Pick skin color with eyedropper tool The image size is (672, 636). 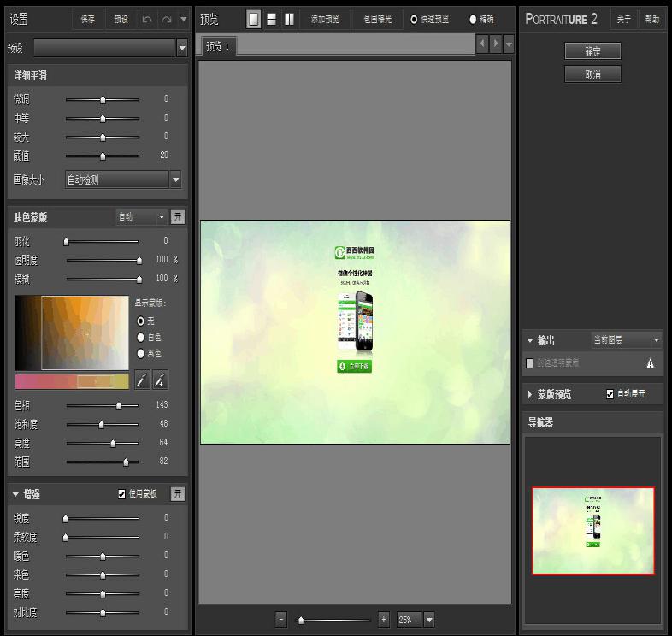[142, 380]
